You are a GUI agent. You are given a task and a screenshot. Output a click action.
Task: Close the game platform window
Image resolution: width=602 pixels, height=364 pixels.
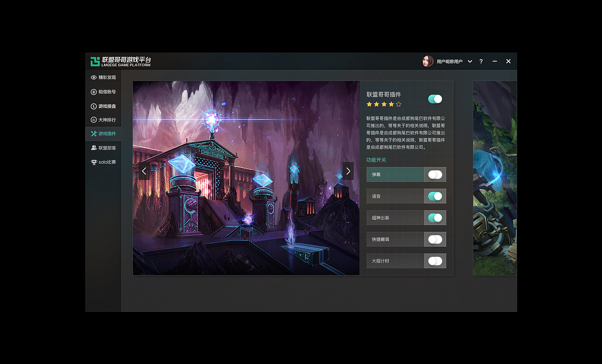click(508, 62)
